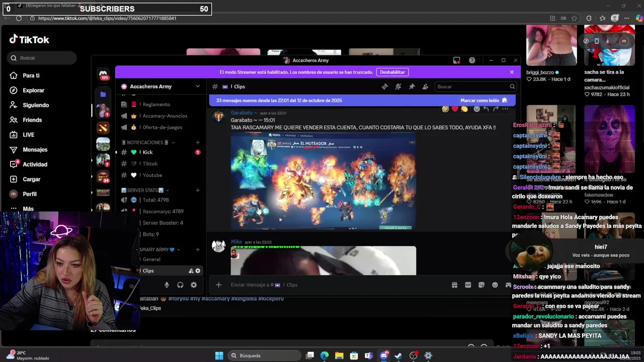This screenshot has width=644, height=362.
Task: Open gift icon in message bar
Action: pyautogui.click(x=454, y=285)
